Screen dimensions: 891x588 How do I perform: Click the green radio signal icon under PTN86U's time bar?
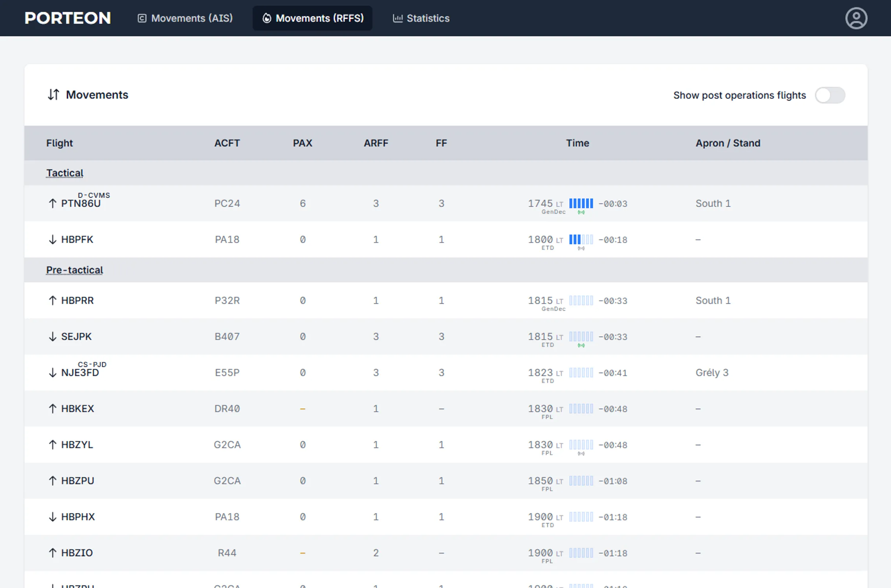581,212
